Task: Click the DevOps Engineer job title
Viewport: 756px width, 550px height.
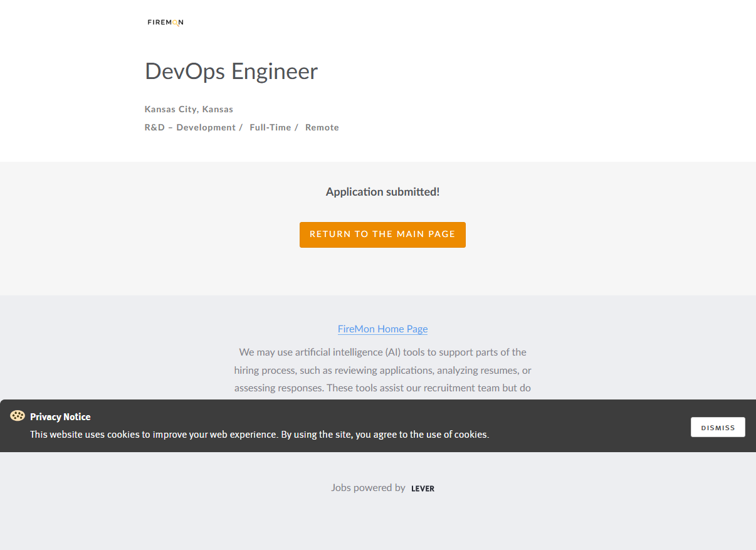Action: click(231, 71)
